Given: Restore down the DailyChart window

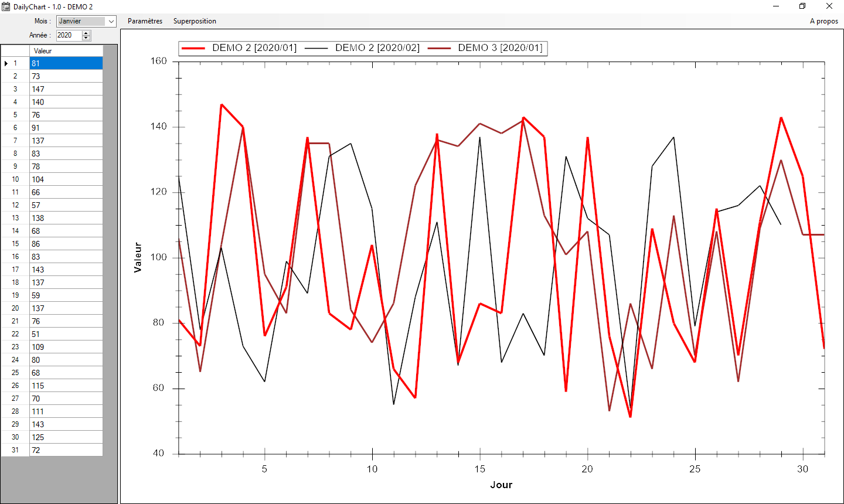Looking at the screenshot, I should pos(802,6).
